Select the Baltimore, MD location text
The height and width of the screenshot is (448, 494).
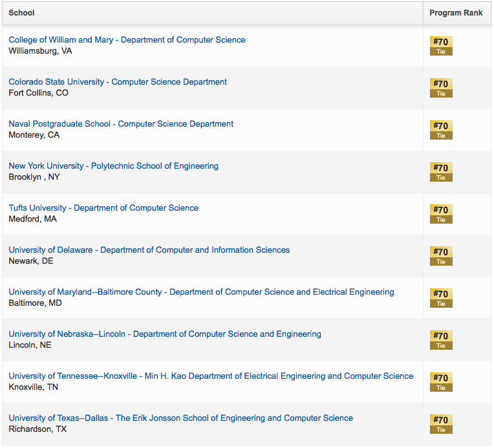(x=36, y=303)
